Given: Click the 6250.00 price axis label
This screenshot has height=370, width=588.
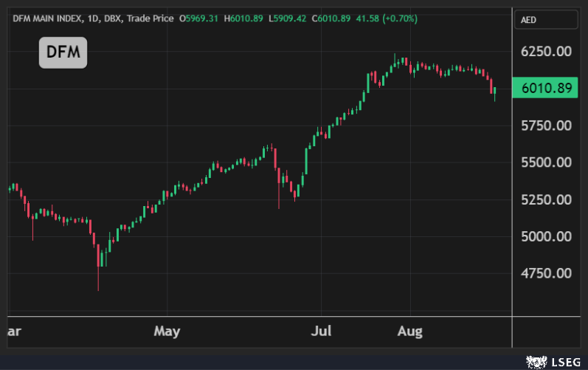Looking at the screenshot, I should click(x=547, y=52).
